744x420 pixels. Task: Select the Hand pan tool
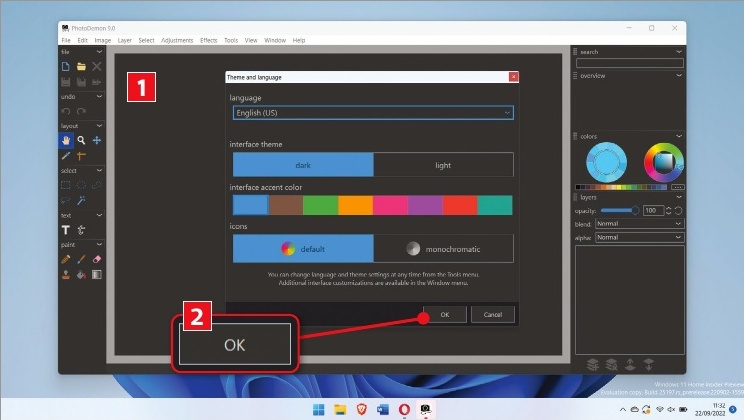(66, 141)
